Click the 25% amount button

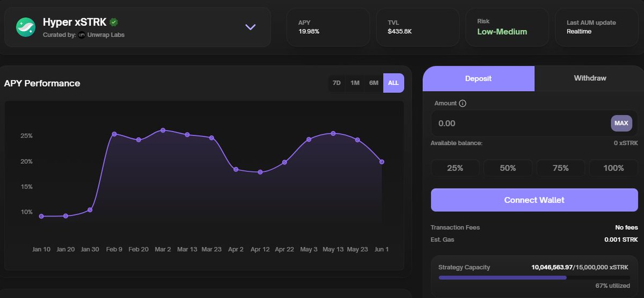click(455, 168)
